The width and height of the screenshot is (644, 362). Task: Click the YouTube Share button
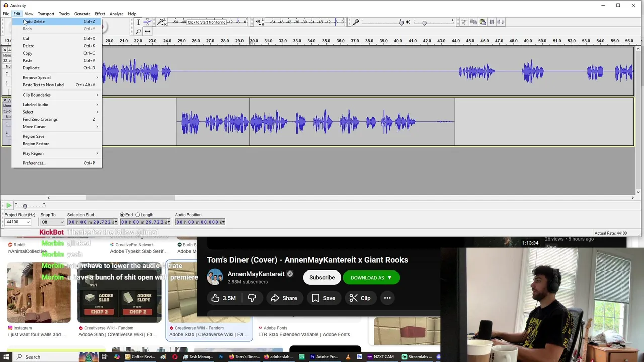click(284, 298)
